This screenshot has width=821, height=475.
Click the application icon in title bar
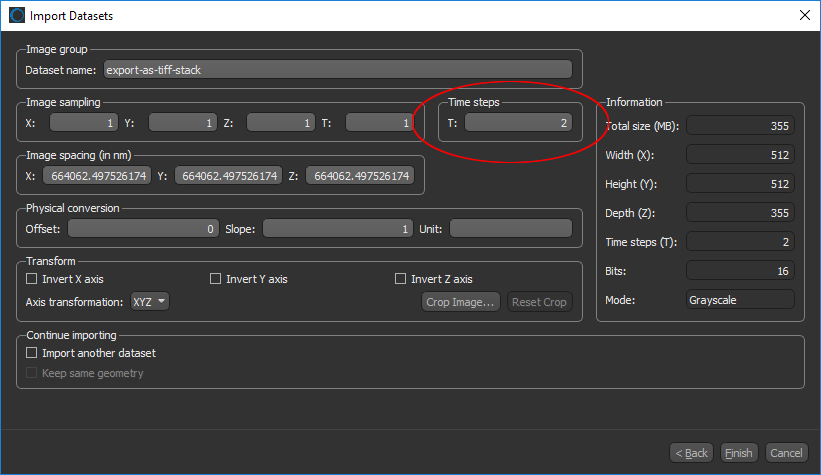click(15, 15)
